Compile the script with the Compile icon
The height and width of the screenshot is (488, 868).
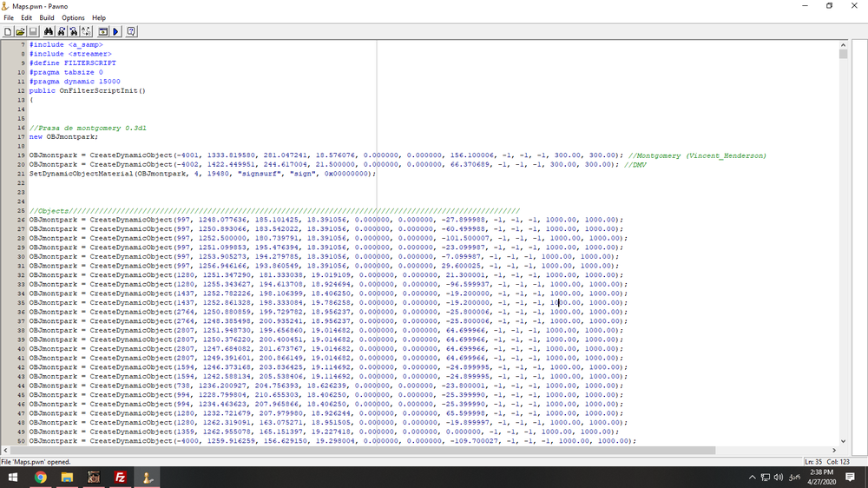point(103,31)
